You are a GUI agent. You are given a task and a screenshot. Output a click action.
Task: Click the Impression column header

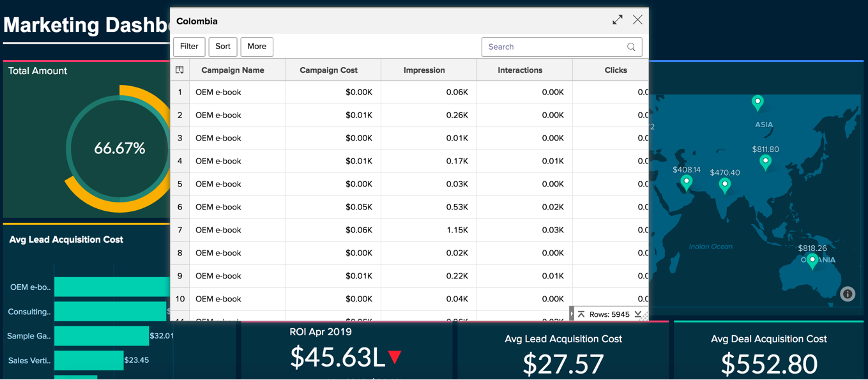tap(424, 70)
